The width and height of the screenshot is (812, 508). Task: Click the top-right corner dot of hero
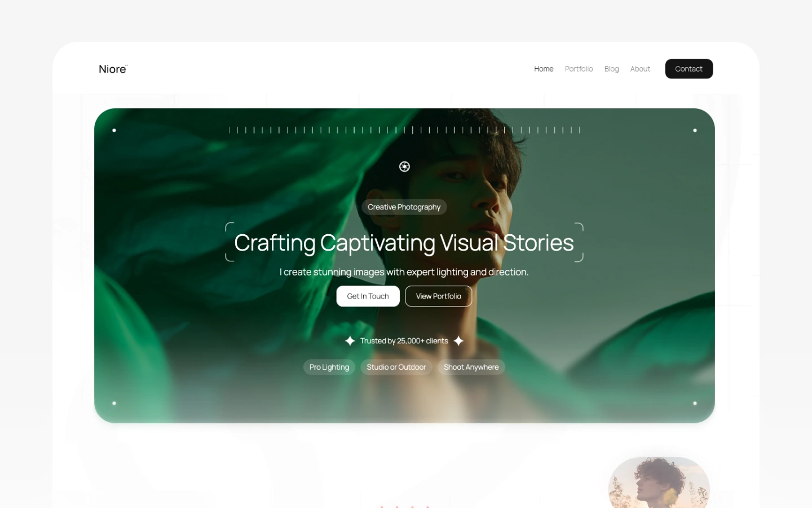point(695,130)
